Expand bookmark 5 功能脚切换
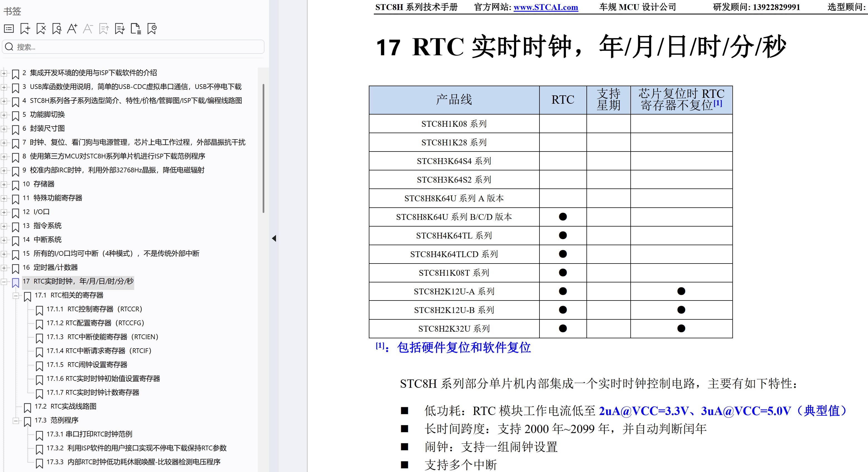Viewport: 868px width, 472px height. 4,115
